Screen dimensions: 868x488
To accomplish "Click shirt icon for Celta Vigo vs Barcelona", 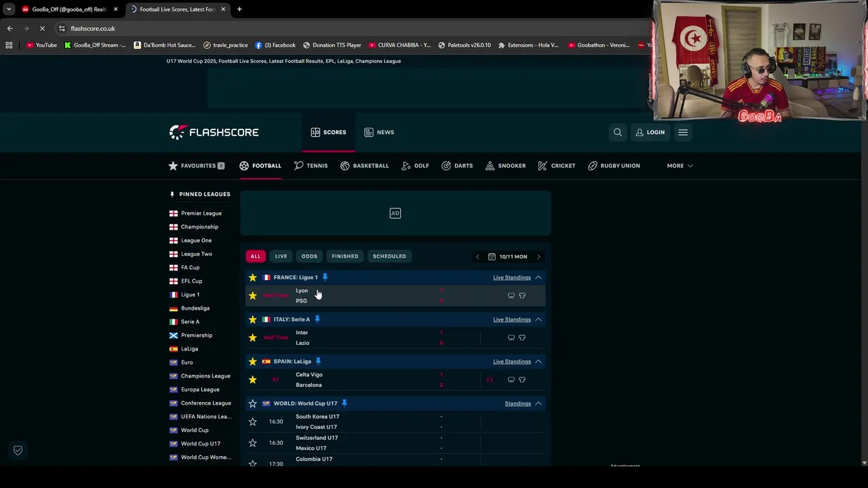I will 522,380.
